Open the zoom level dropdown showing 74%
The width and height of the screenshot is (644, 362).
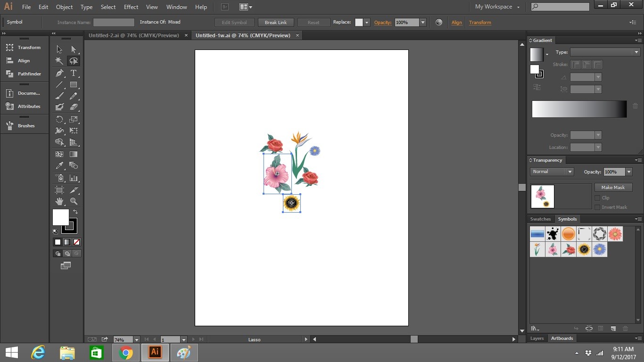(136, 339)
